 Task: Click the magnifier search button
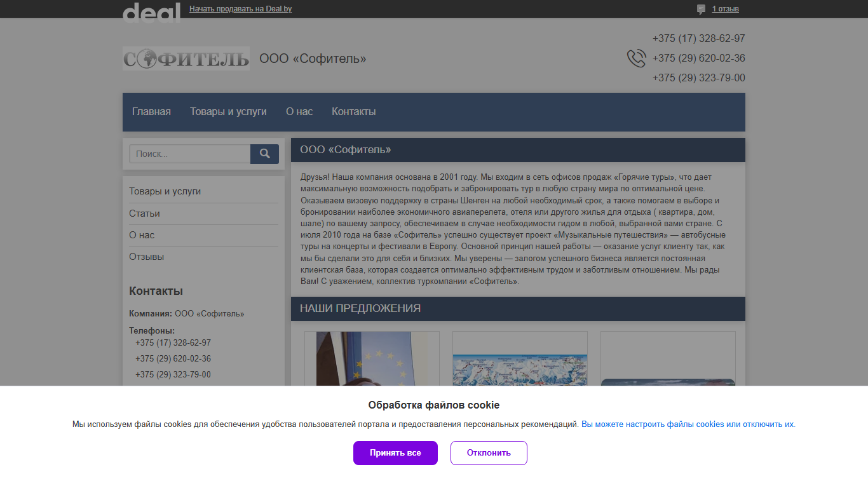pyautogui.click(x=264, y=154)
